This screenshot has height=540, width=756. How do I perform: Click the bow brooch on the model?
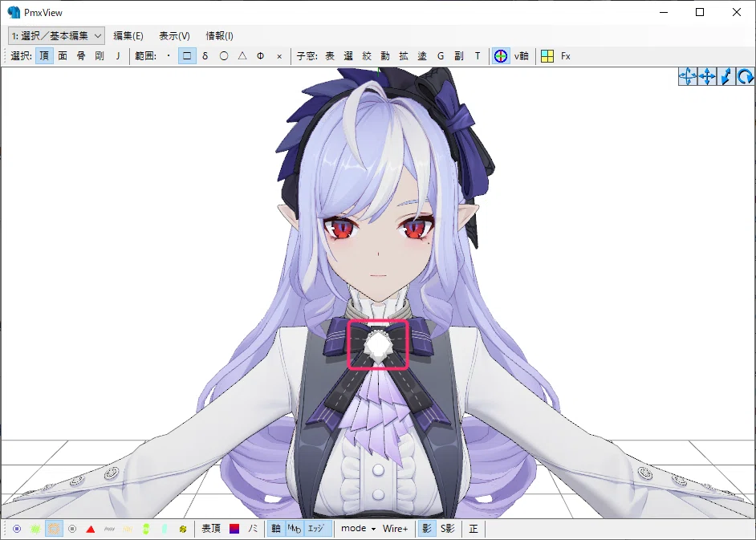click(x=378, y=345)
